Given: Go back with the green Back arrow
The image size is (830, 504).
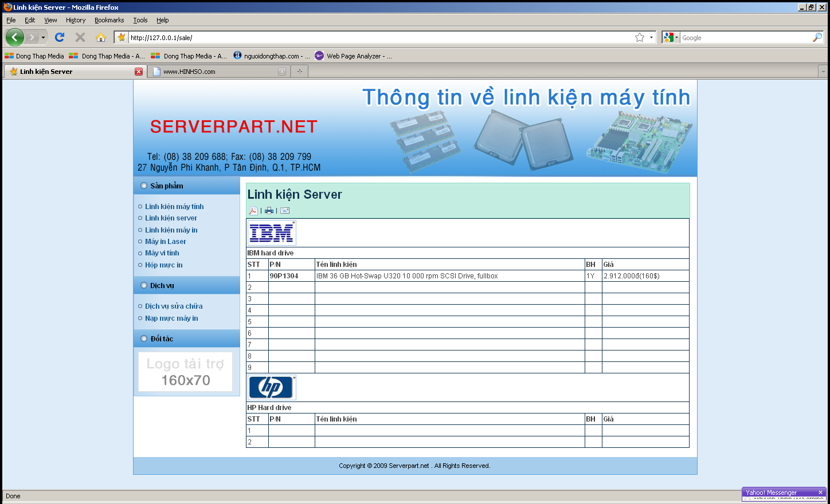Looking at the screenshot, I should (x=15, y=37).
